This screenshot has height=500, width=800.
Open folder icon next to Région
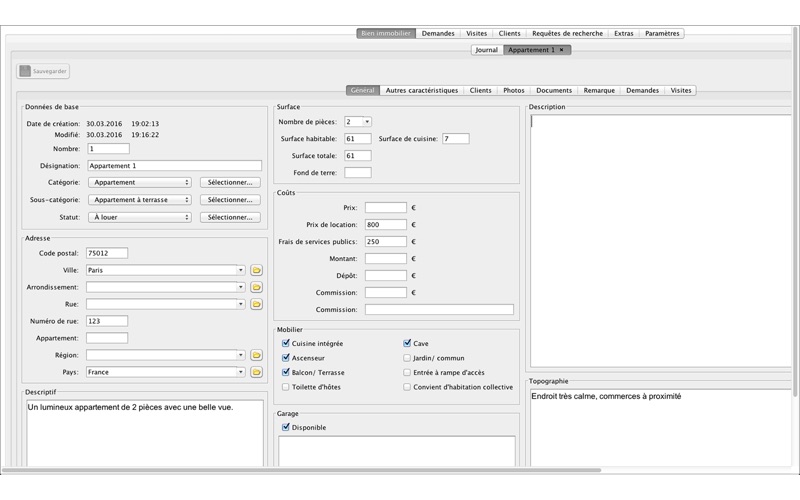pyautogui.click(x=256, y=355)
